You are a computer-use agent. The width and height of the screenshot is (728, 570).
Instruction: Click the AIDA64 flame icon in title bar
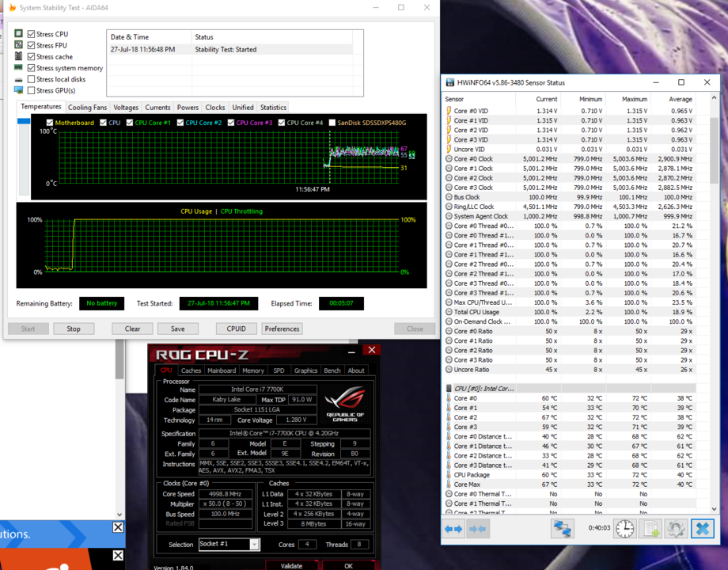[13, 7]
